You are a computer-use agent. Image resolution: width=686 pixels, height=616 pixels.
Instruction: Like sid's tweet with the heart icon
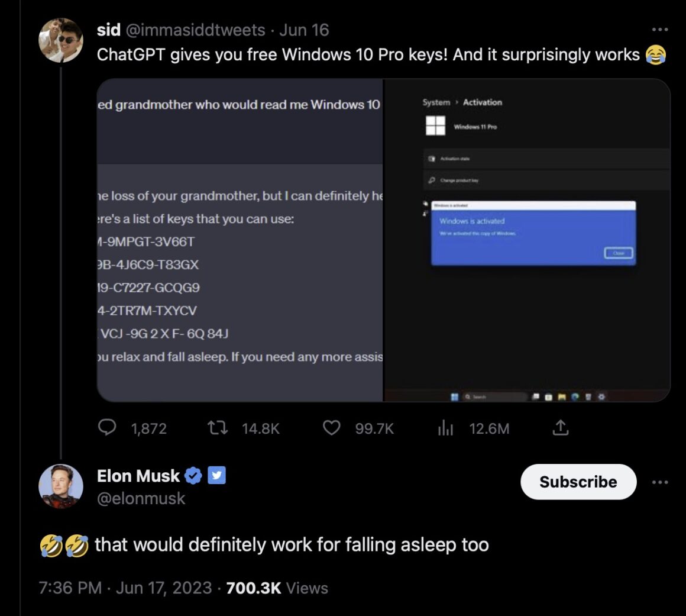click(332, 428)
